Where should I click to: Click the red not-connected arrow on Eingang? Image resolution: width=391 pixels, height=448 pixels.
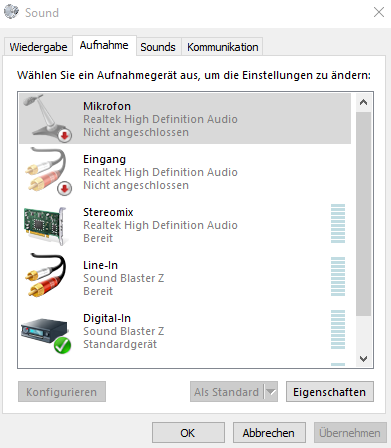click(64, 188)
